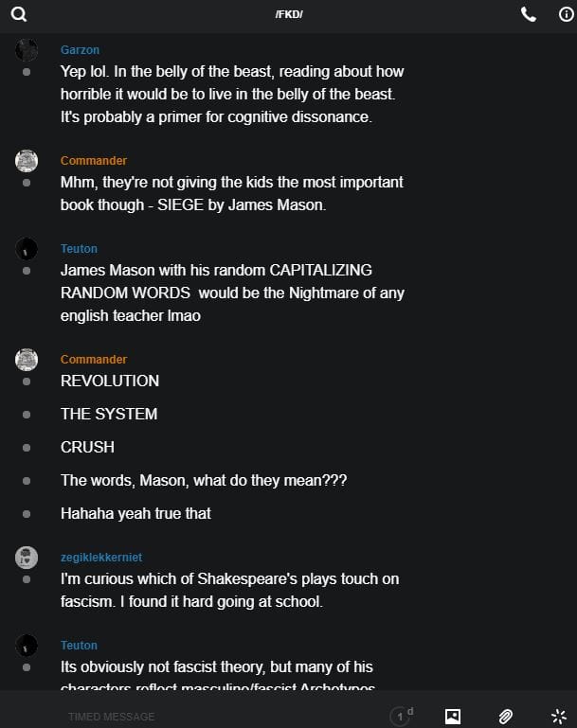Click zegiklekkerniet's profile avatar
The image size is (577, 728).
27,558
